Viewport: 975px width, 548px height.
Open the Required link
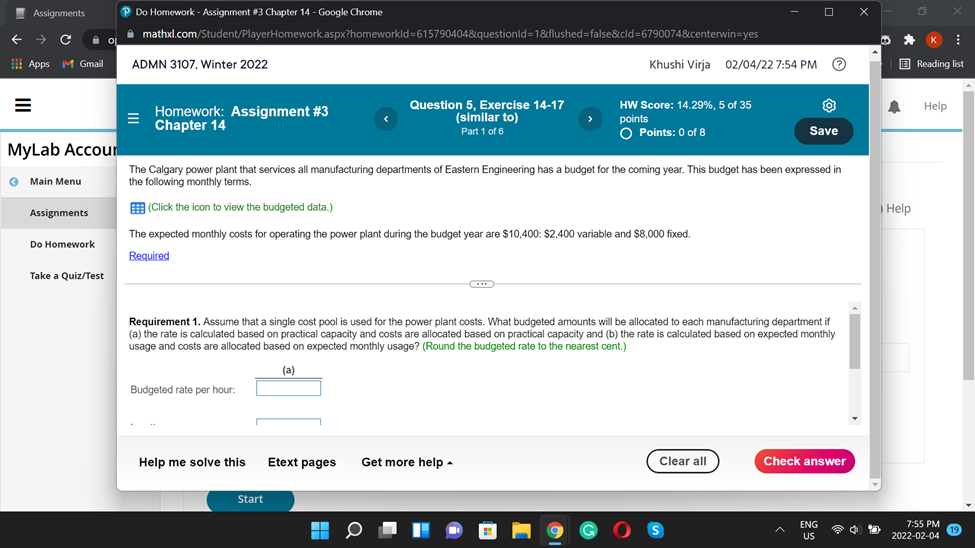(149, 256)
